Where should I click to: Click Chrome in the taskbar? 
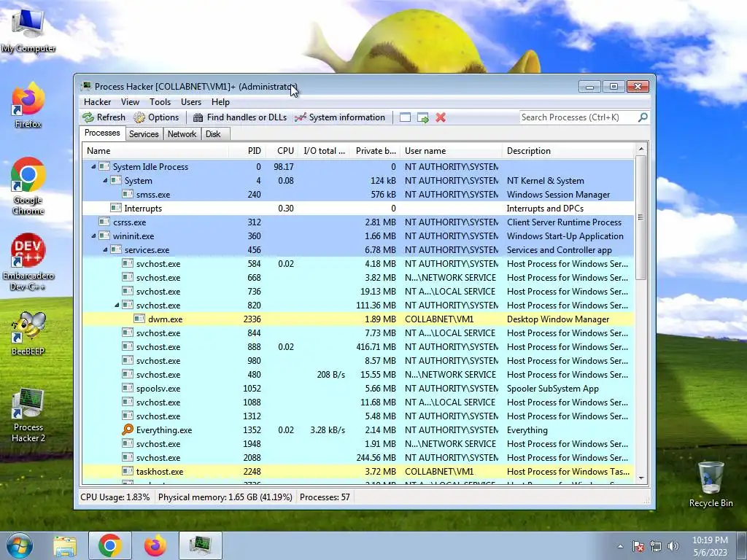tap(109, 545)
